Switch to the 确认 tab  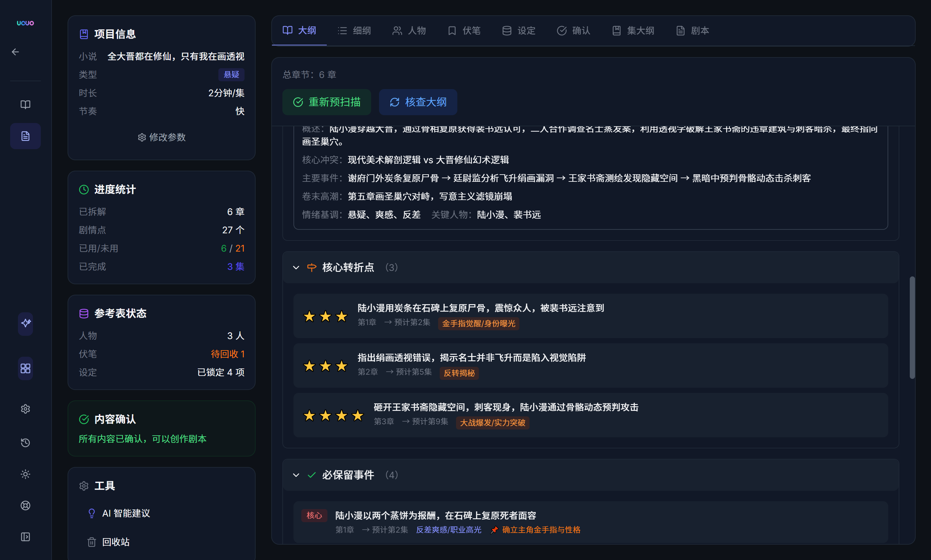(x=573, y=31)
